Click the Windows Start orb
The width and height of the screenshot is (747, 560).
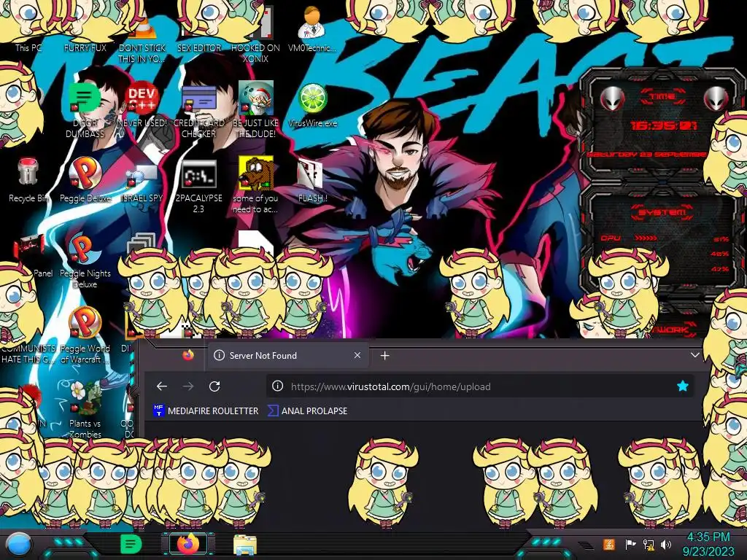[18, 545]
